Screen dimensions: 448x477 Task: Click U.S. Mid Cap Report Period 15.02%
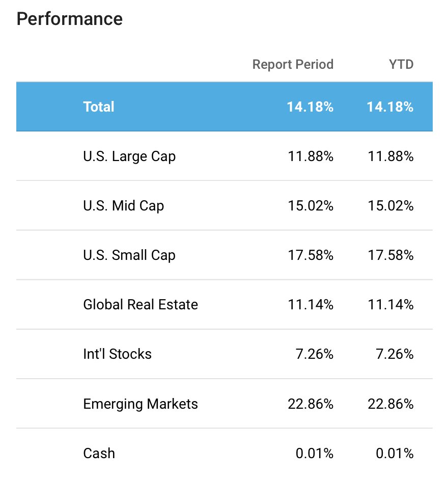tap(311, 206)
